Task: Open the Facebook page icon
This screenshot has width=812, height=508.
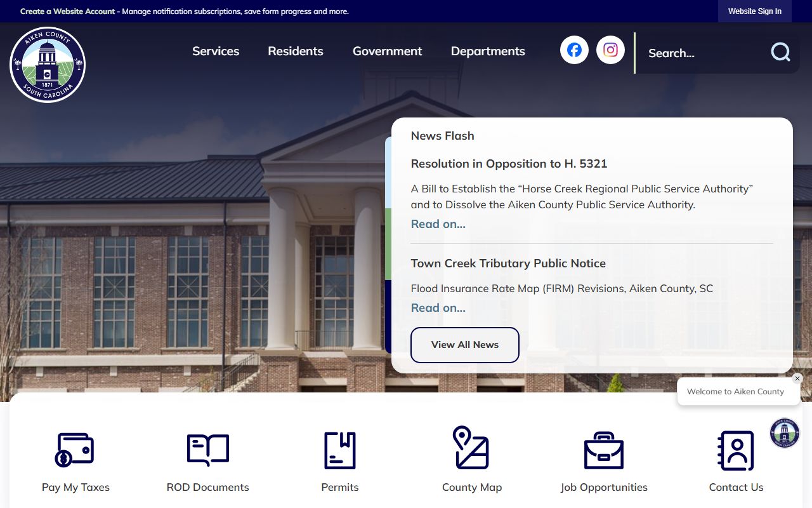Action: [574, 50]
